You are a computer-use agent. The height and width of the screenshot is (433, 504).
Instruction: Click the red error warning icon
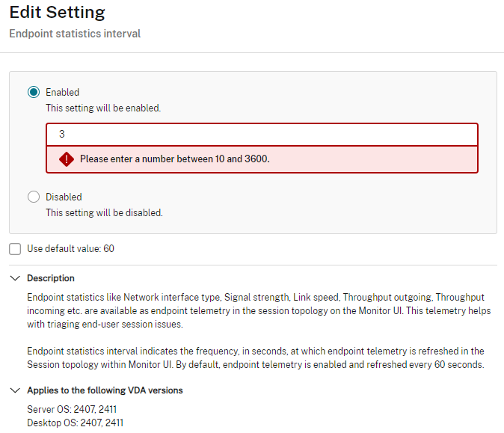point(67,159)
